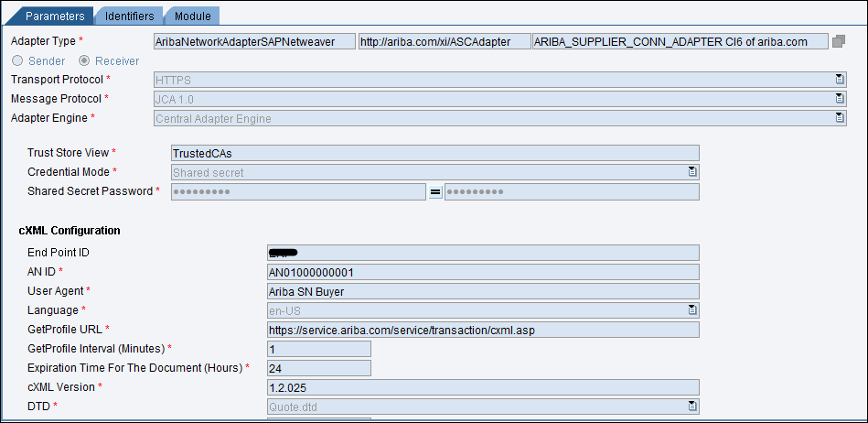Open the Message Protocol dropdown
This screenshot has height=423, width=868.
[840, 99]
